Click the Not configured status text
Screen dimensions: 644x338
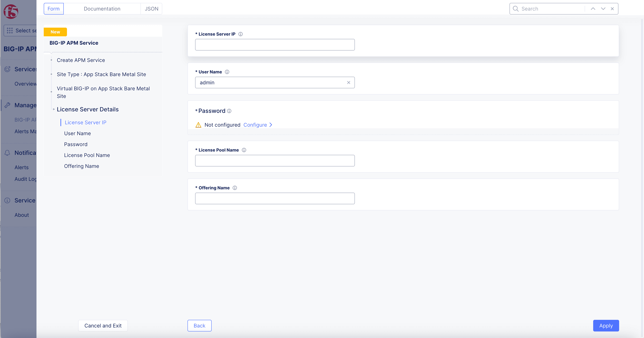coord(222,125)
